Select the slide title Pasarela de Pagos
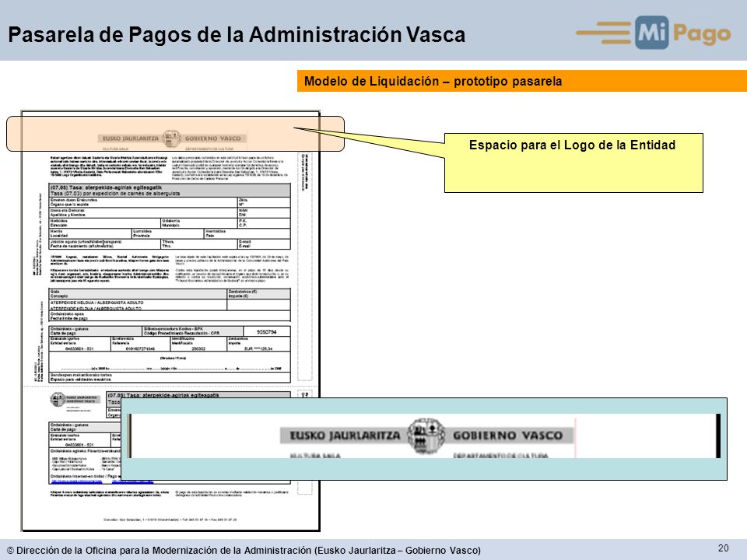 point(237,35)
